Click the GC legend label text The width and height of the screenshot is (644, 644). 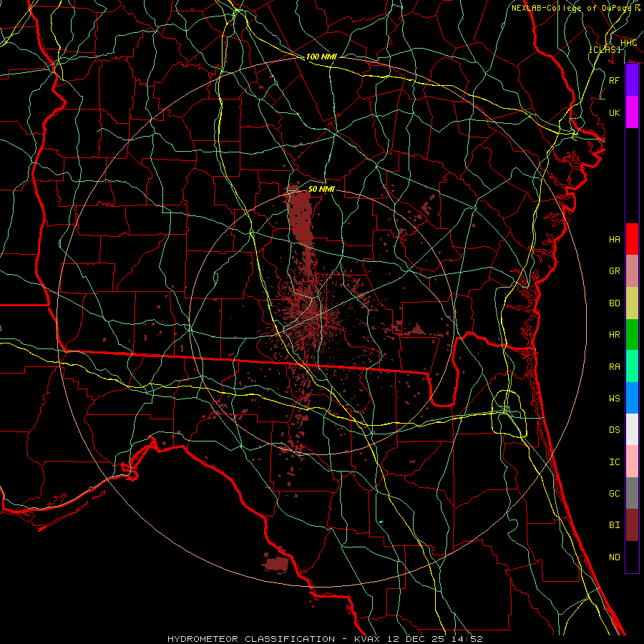[615, 494]
